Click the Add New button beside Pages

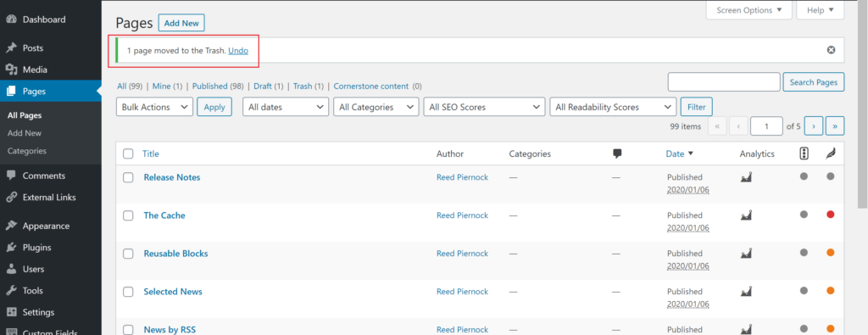click(x=181, y=23)
